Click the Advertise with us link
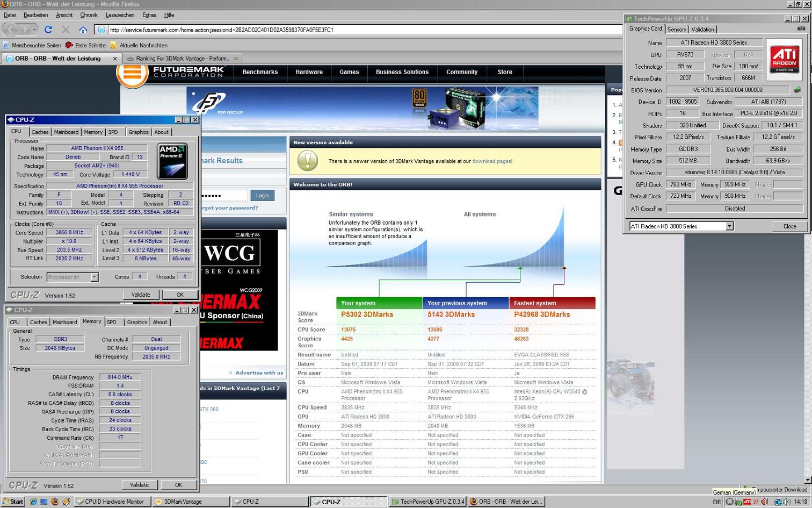This screenshot has width=812, height=508. [259, 373]
